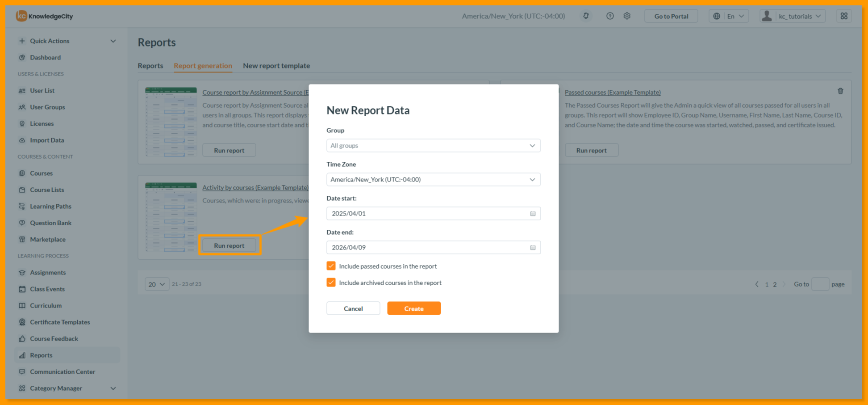Screen dimensions: 868x405
Task: Open Import Data in sidebar
Action: (x=47, y=140)
